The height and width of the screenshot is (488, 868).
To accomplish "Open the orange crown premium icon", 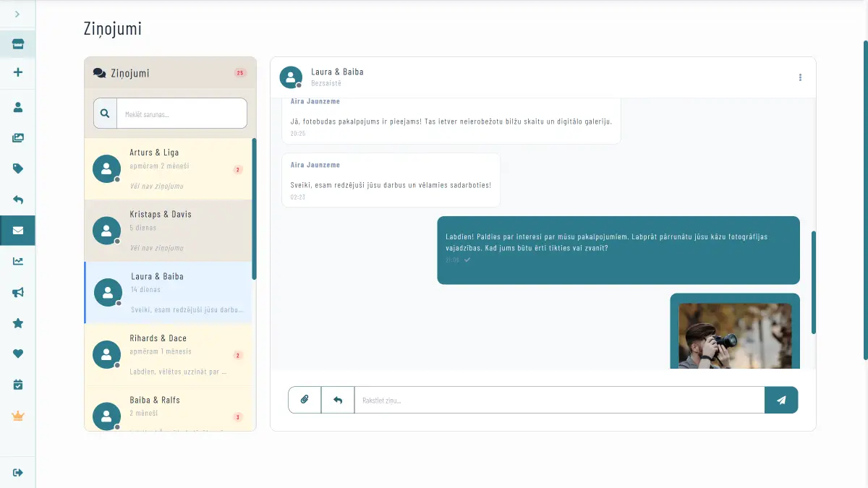I will 18,416.
